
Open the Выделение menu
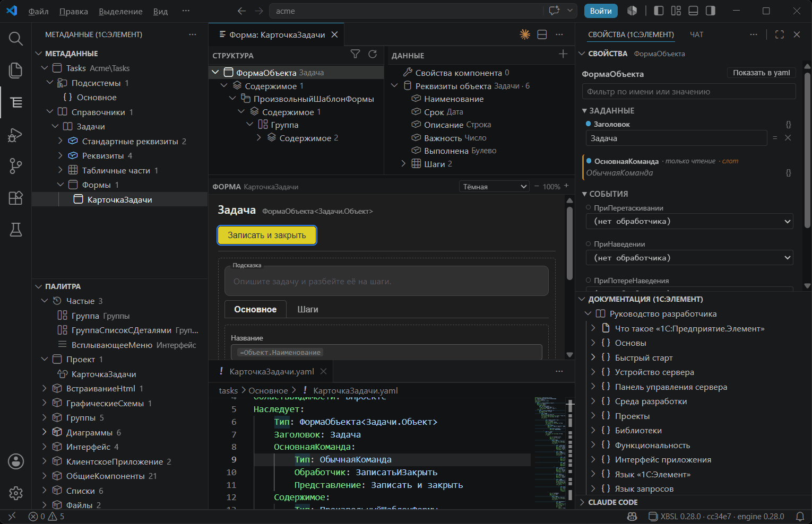(120, 11)
